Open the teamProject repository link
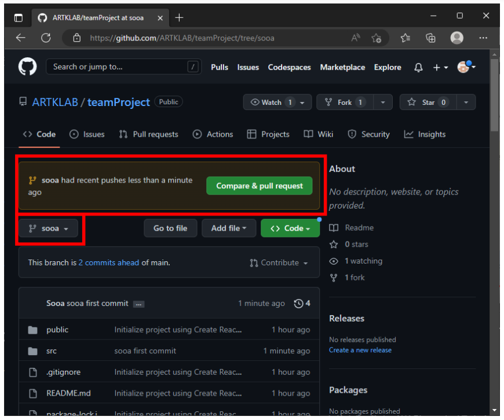This screenshot has width=504, height=420. pos(119,102)
